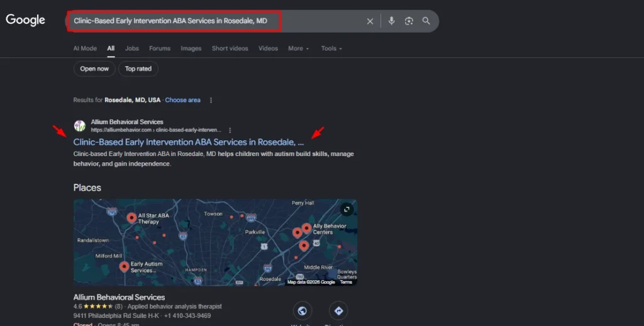Screen dimensions: 644x326
Task: Open Allium Behavioral Services website globe icon
Action: pos(303,311)
